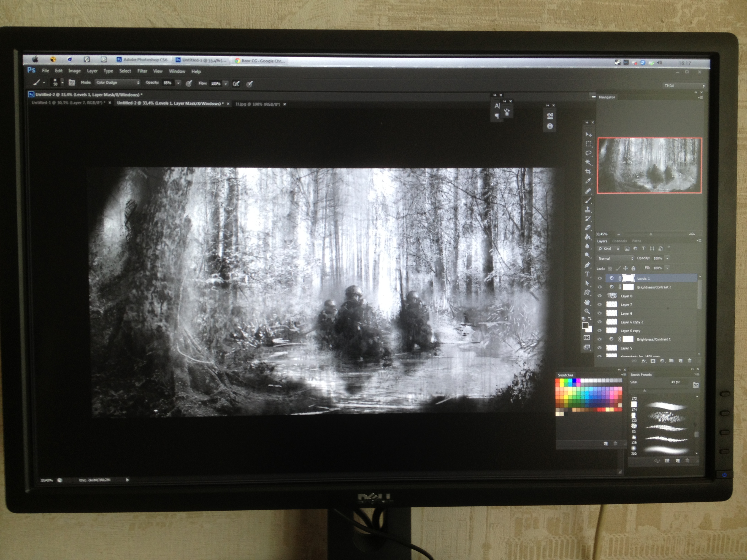Open the layer blend mode dropdown set to Normal
This screenshot has width=747, height=560.
[615, 258]
